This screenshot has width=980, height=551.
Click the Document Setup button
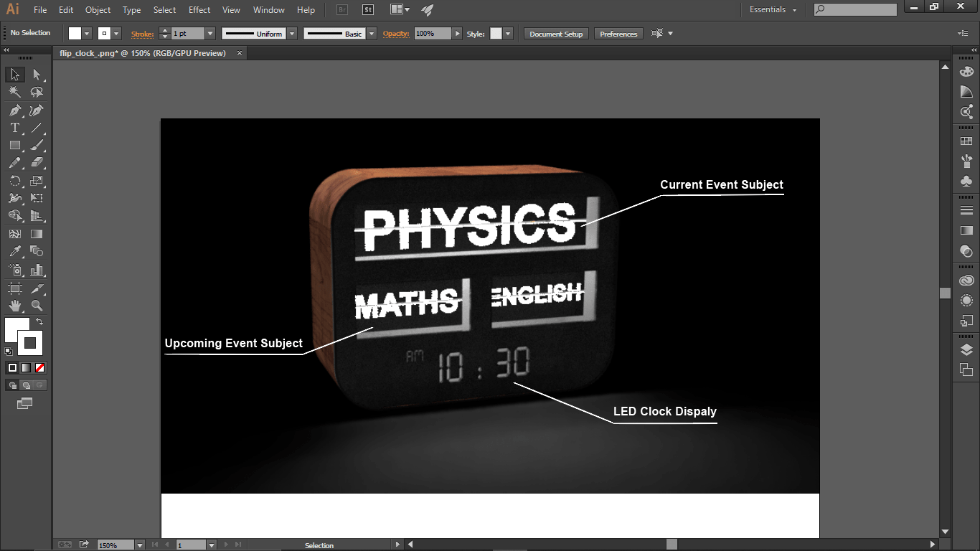click(557, 34)
